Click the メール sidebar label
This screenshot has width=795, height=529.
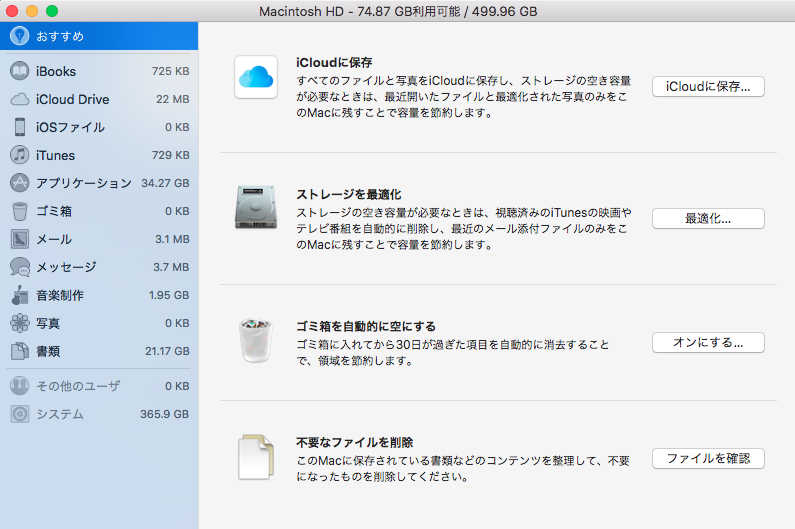pos(54,239)
